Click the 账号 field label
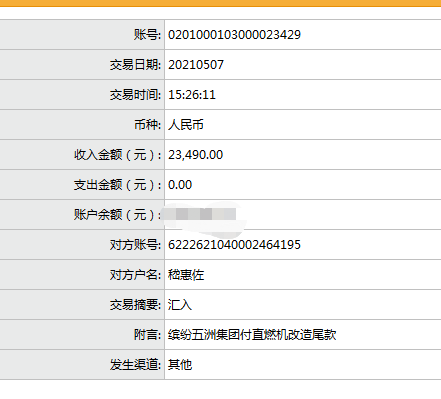This screenshot has width=441, height=399. [147, 35]
